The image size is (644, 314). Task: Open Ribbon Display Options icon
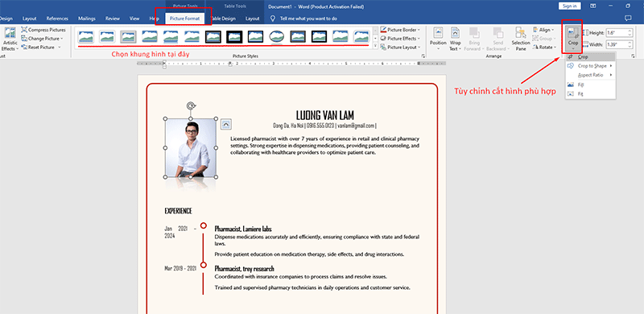(592, 6)
